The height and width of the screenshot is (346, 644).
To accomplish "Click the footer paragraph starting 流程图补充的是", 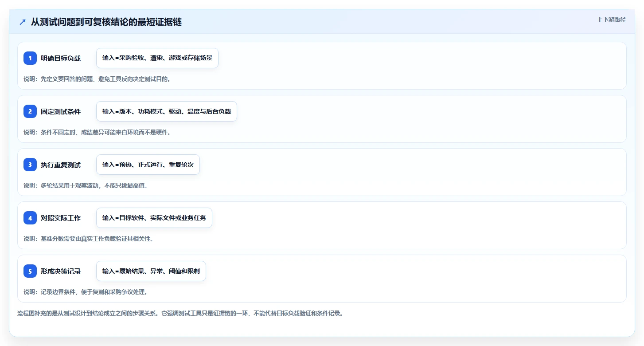I will pos(180,313).
